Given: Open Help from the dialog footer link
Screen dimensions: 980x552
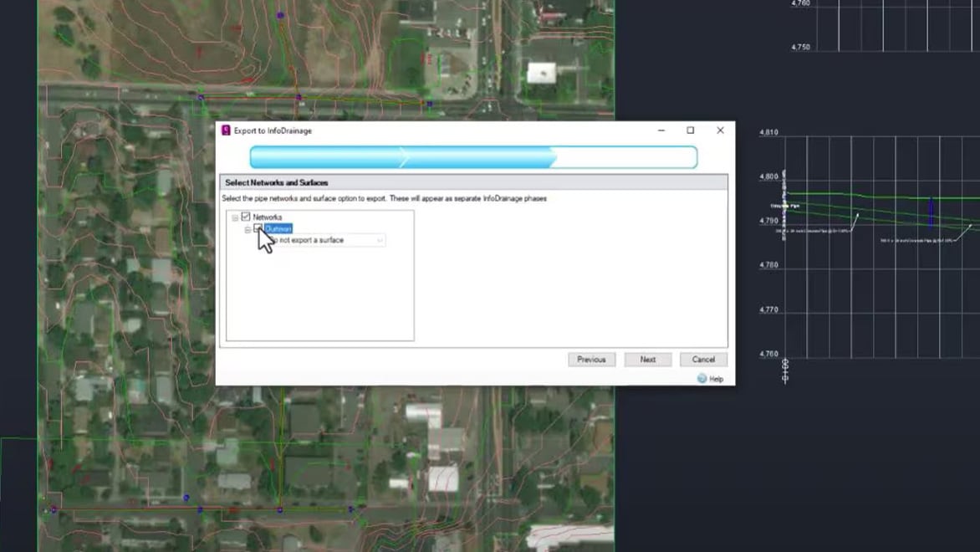Looking at the screenshot, I should click(712, 378).
